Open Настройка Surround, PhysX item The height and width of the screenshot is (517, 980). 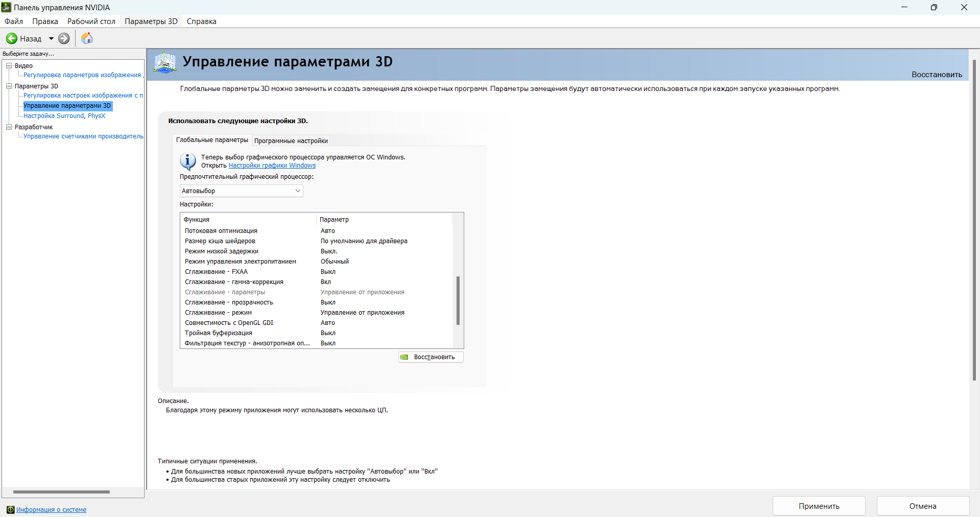[64, 116]
